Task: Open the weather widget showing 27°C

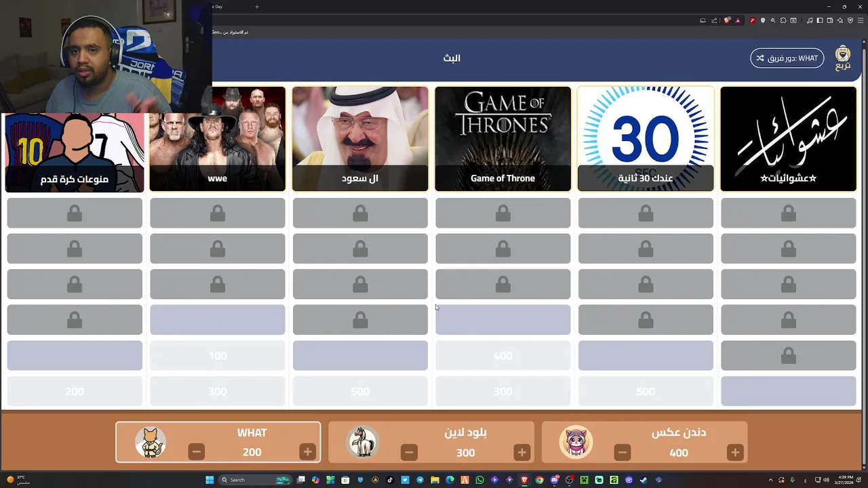Action: click(x=18, y=480)
